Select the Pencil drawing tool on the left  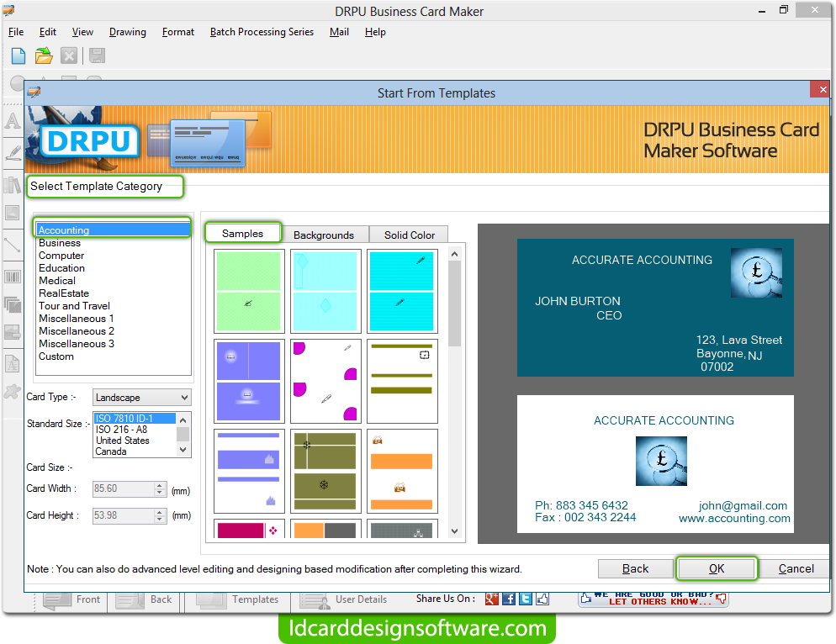click(12, 153)
